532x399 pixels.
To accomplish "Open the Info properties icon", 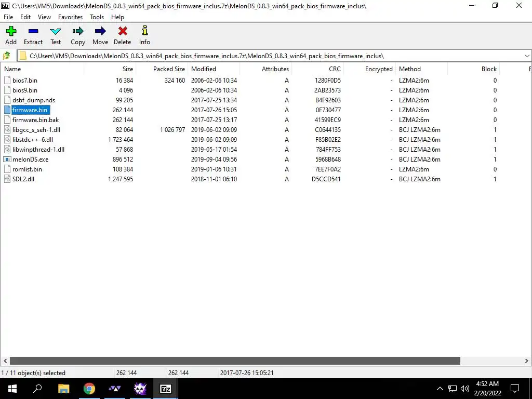I will click(144, 31).
